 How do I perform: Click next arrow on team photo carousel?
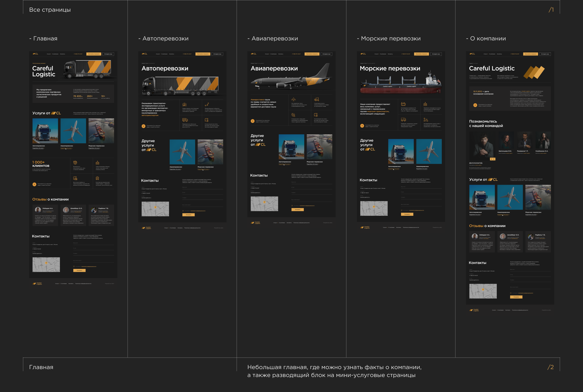point(494,159)
